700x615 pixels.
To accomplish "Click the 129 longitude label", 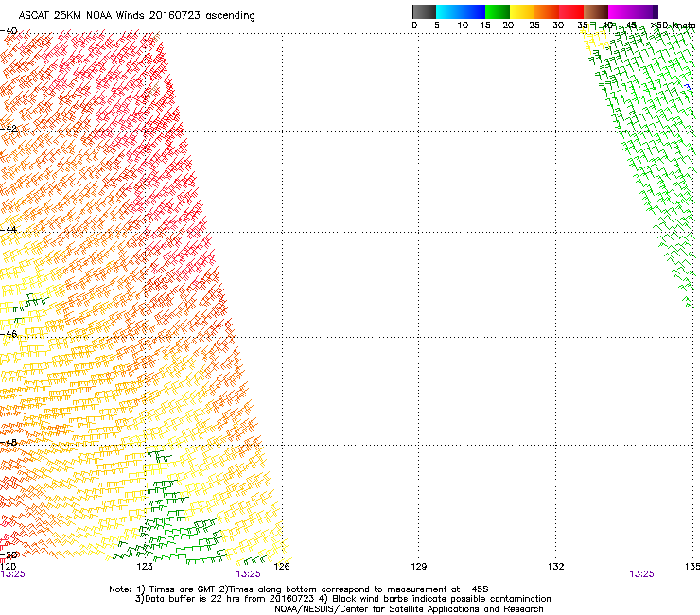I will (419, 567).
